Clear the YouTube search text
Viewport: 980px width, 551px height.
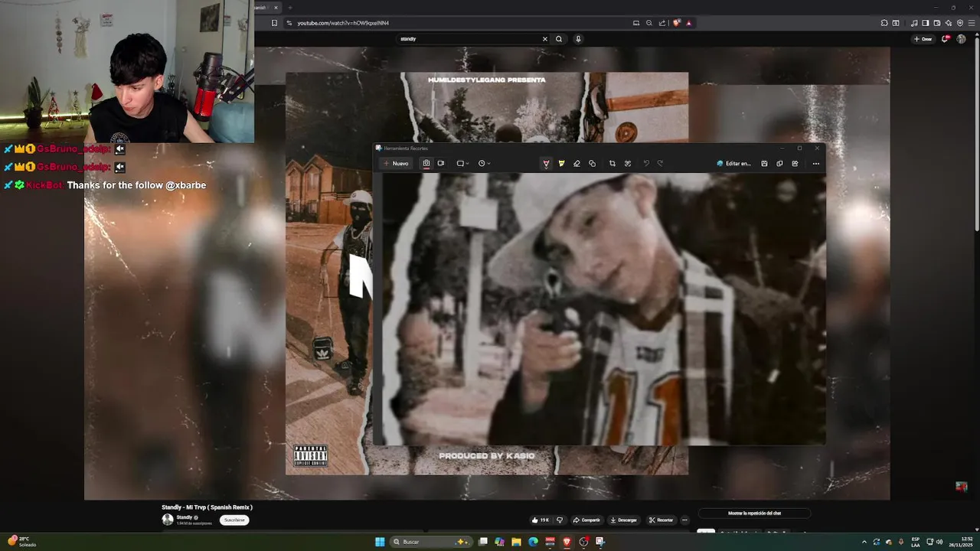pos(545,38)
